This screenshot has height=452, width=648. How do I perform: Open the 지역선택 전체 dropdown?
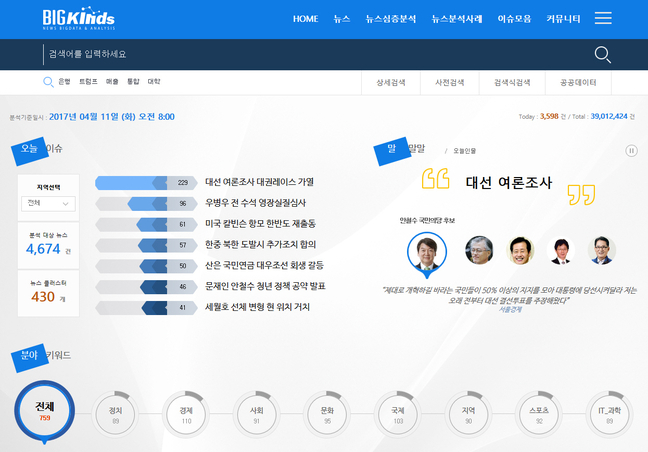click(x=48, y=204)
